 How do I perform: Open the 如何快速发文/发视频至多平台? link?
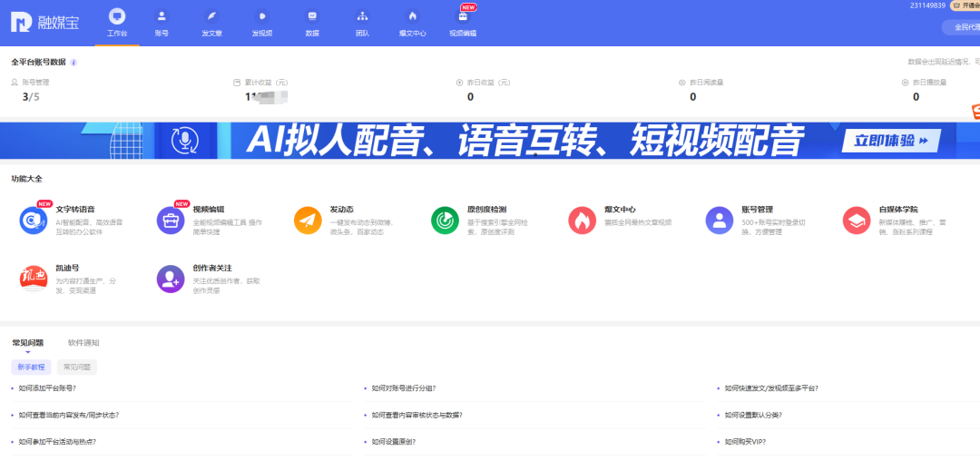(x=771, y=387)
